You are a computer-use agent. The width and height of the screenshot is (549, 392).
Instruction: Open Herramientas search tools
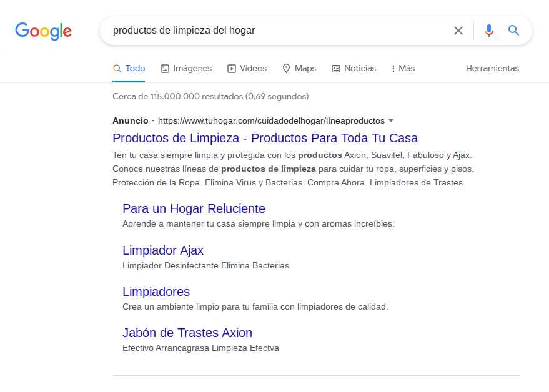tap(492, 68)
